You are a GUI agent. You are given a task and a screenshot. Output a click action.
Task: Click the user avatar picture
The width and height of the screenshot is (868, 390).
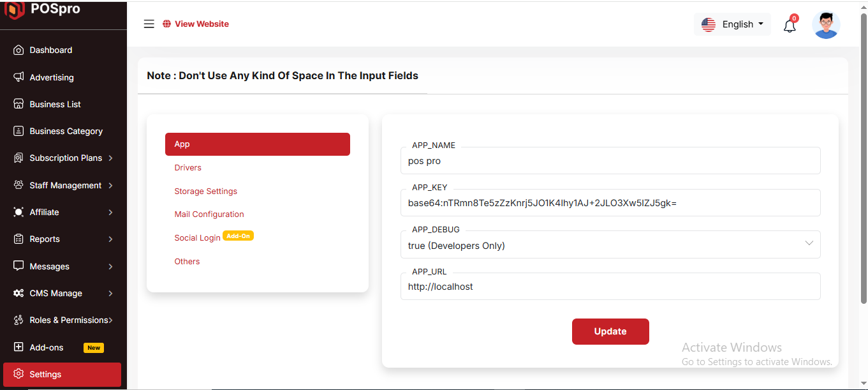point(826,25)
